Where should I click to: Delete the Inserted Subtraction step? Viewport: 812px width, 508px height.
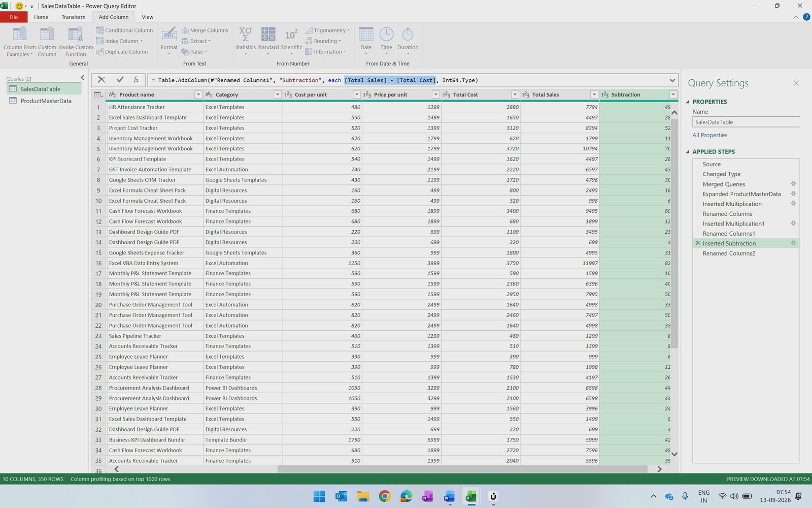[x=698, y=243]
